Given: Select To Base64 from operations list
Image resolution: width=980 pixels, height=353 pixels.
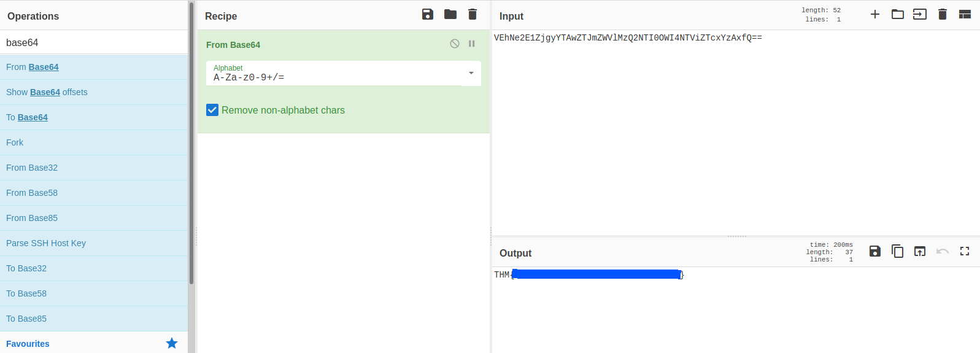Looking at the screenshot, I should click(27, 117).
